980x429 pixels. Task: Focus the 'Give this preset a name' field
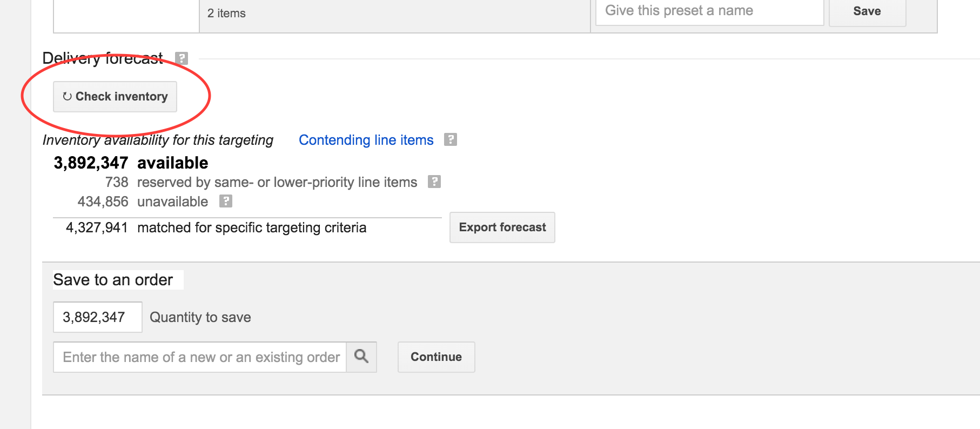[x=709, y=12]
